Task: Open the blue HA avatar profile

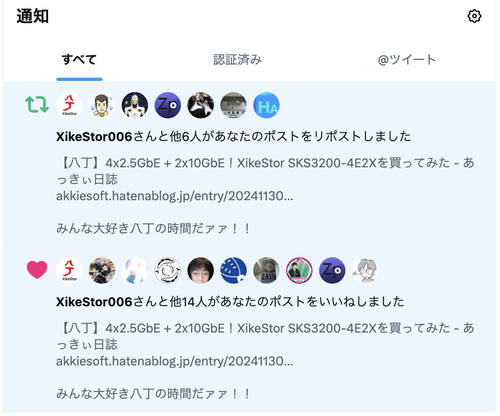Action: 267,105
